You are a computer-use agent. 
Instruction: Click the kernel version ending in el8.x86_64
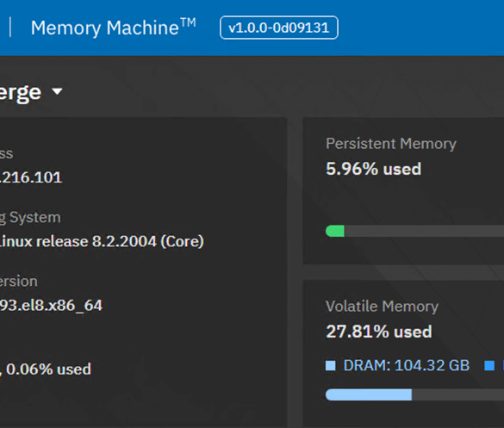pyautogui.click(x=51, y=305)
